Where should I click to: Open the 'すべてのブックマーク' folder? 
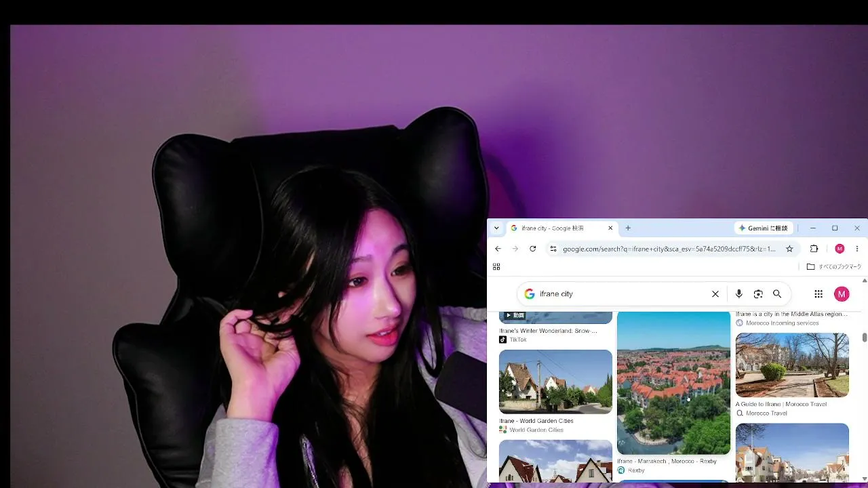[x=834, y=267]
